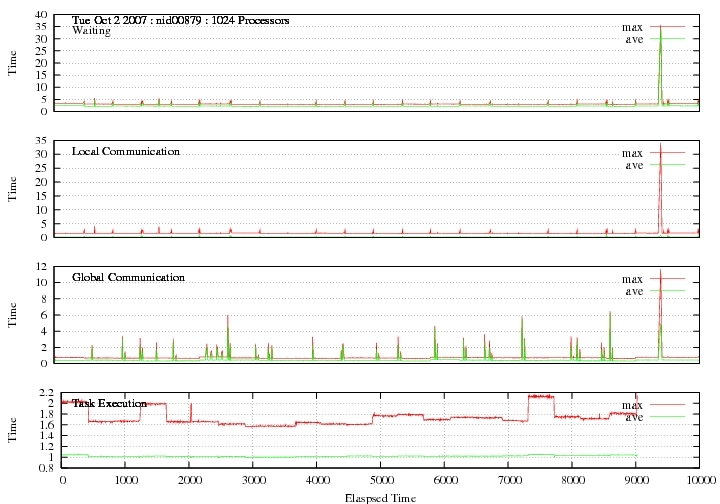This screenshot has width=720, height=504.
Task: Click the tallest spike peak in Global Communication plot
Action: pyautogui.click(x=660, y=271)
